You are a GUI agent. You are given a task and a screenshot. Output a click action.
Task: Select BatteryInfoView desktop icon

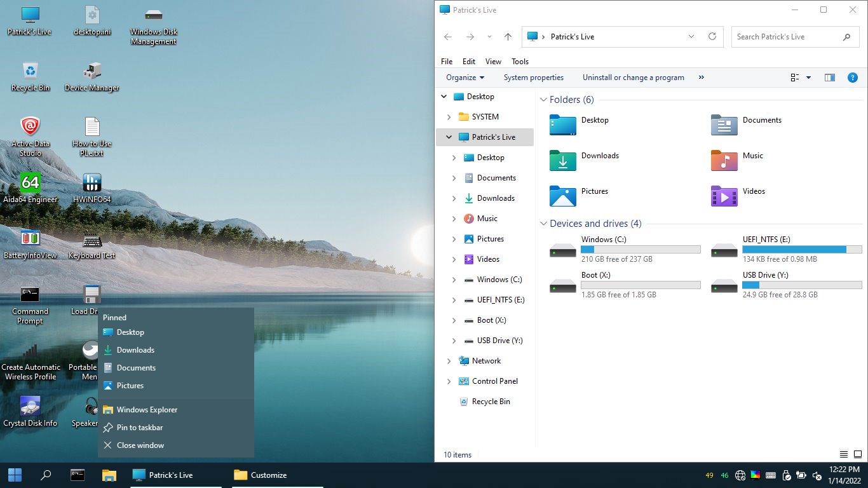point(30,244)
